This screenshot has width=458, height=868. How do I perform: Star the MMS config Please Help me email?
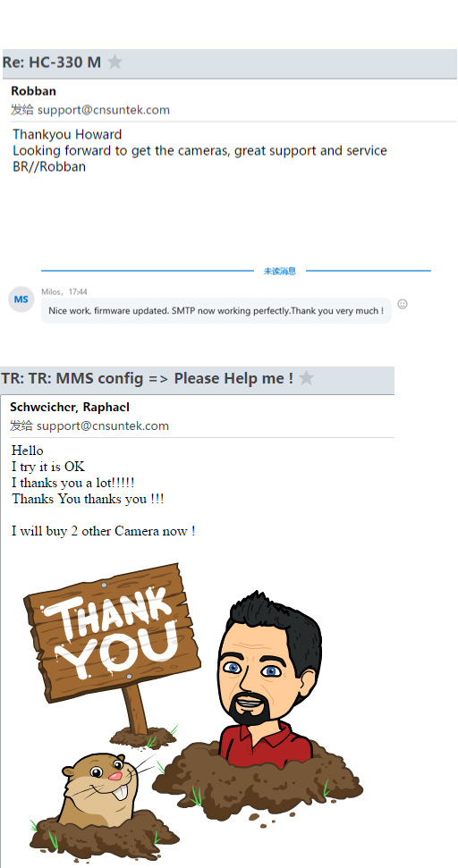(306, 378)
